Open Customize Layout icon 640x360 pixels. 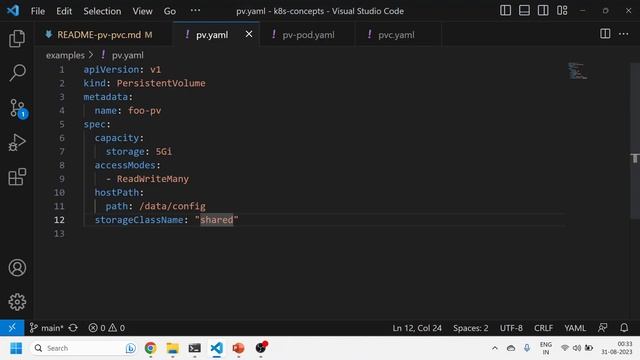click(x=562, y=11)
